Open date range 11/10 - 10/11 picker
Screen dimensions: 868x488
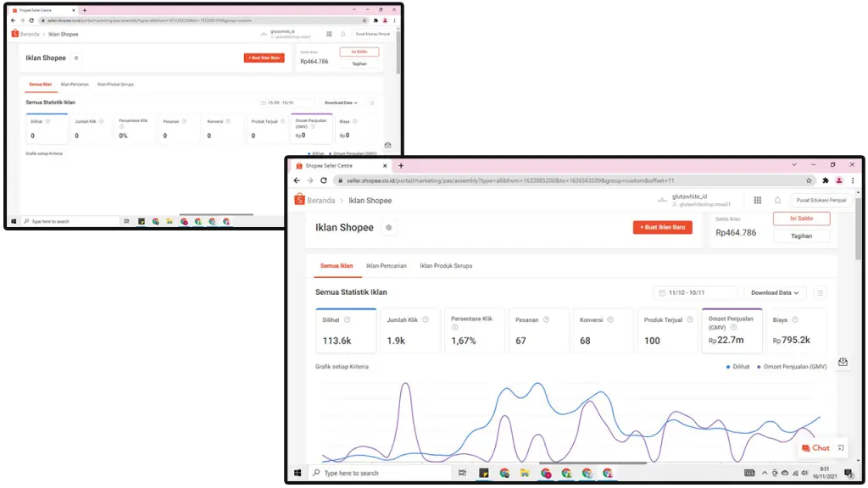[696, 292]
